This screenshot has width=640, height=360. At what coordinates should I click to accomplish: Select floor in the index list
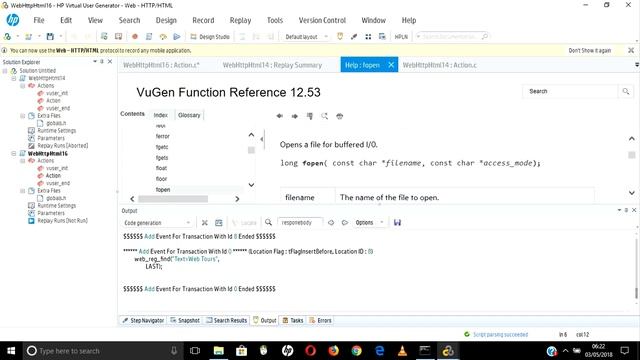pyautogui.click(x=161, y=179)
